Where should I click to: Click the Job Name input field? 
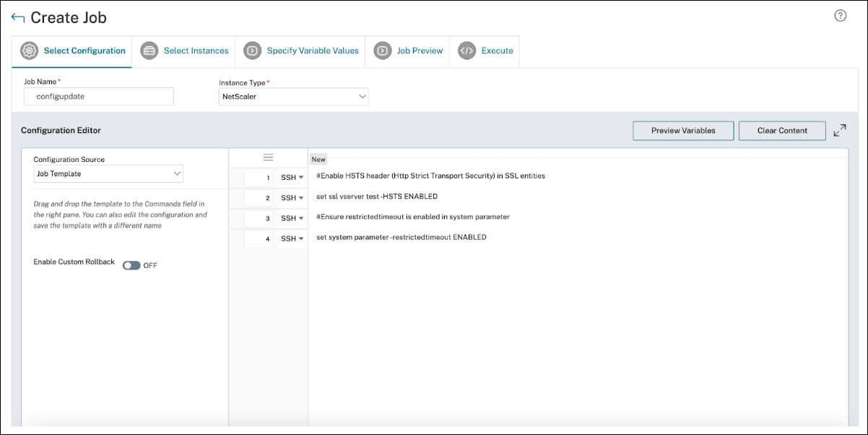click(99, 96)
